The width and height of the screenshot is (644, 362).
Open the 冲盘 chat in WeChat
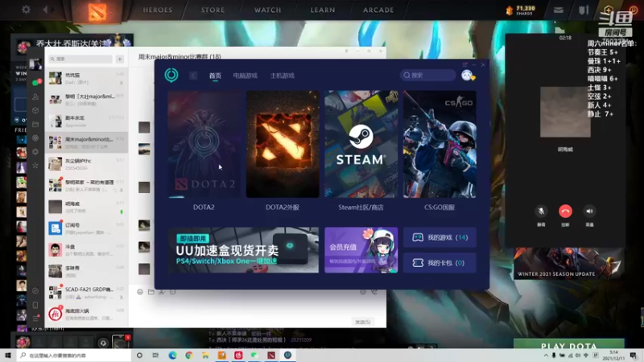point(86,249)
